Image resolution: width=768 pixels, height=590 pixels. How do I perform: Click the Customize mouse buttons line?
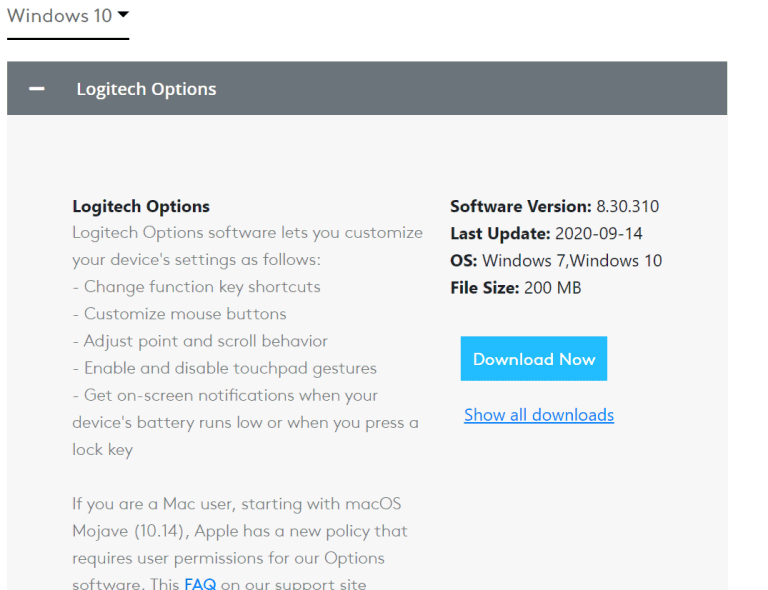coord(179,314)
